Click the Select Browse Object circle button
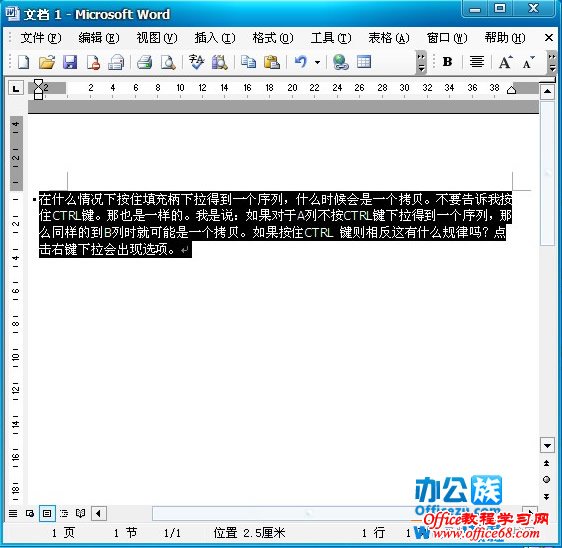The height and width of the screenshot is (548, 562). [x=547, y=480]
